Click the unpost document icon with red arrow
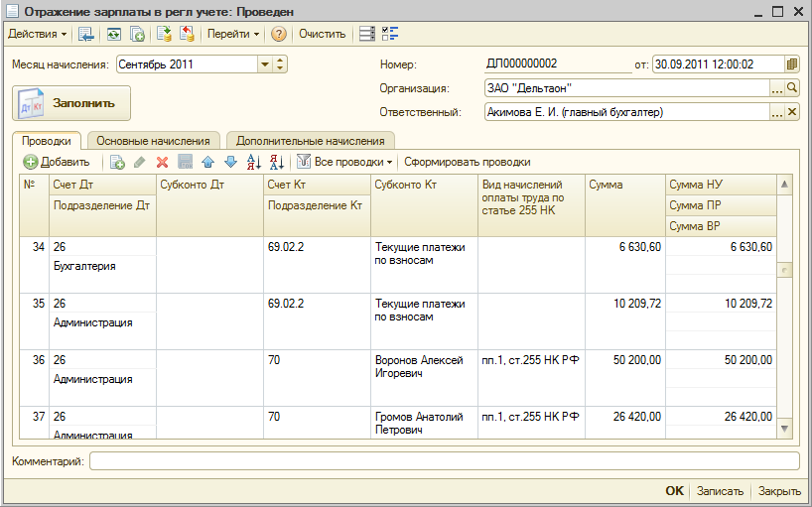The image size is (812, 507). tap(187, 34)
